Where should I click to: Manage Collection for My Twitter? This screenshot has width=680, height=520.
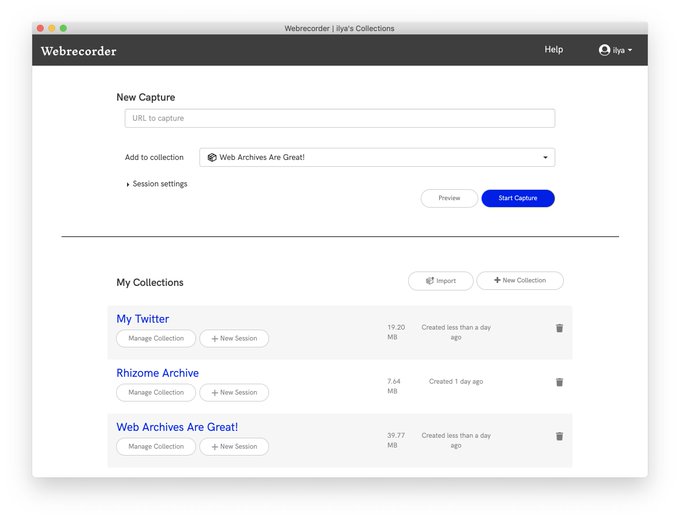[156, 338]
